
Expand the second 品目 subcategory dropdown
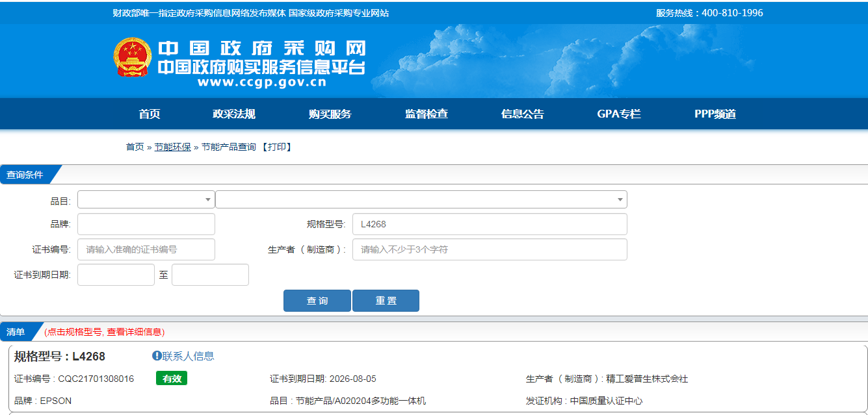tap(421, 199)
